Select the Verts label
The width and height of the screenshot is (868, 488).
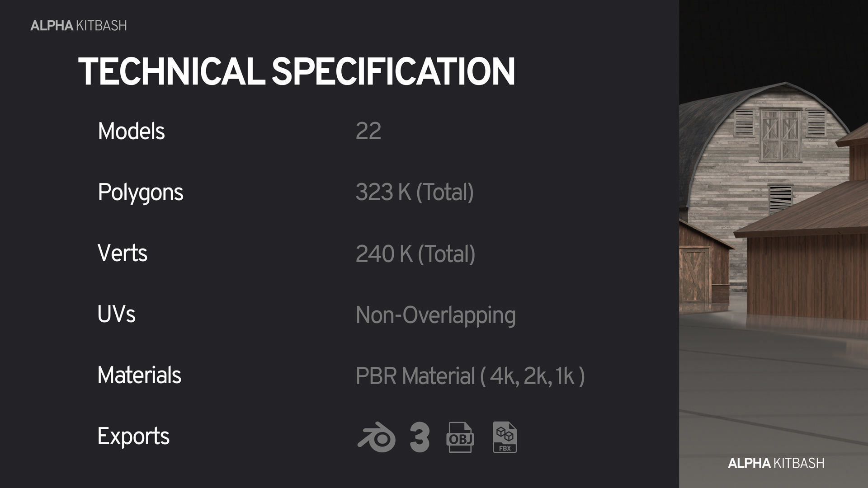click(x=122, y=253)
